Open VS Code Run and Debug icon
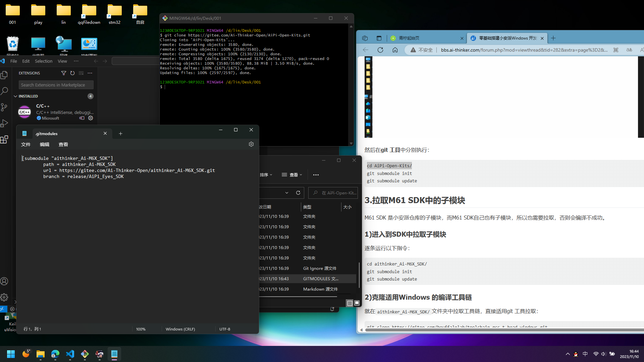 [4, 123]
